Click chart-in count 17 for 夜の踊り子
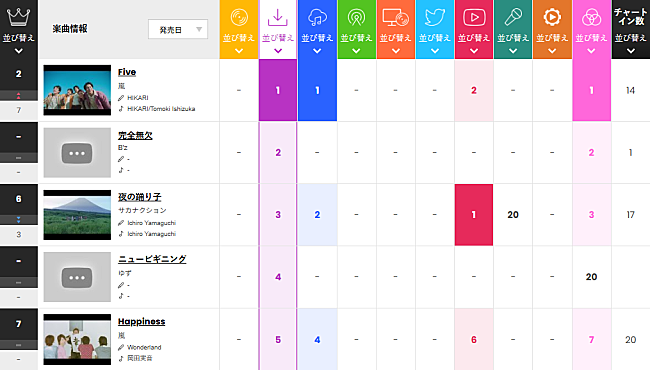 631,215
